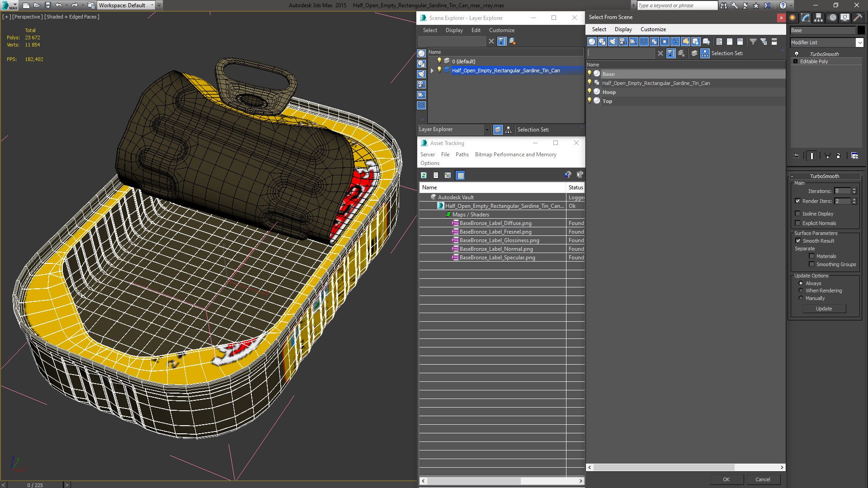Enable the Smoothing Groups checkbox
This screenshot has width=868, height=488.
811,264
